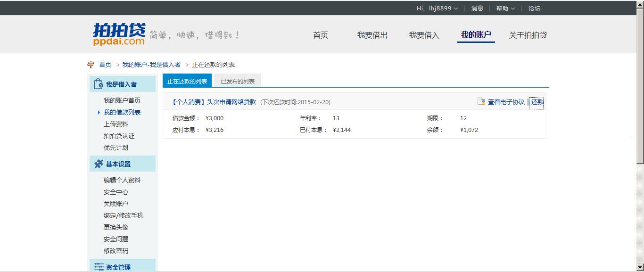This screenshot has height=272, width=644.
Task: Open the 查看电子协议 link
Action: [506, 102]
